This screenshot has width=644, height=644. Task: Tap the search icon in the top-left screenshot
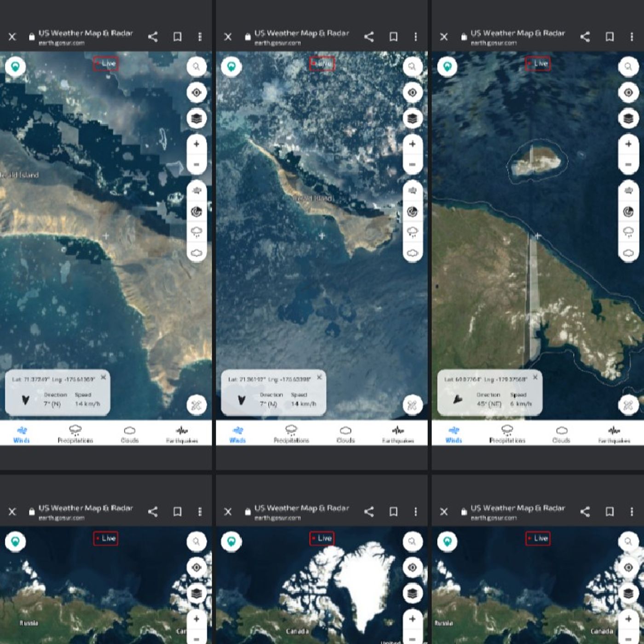pos(196,67)
